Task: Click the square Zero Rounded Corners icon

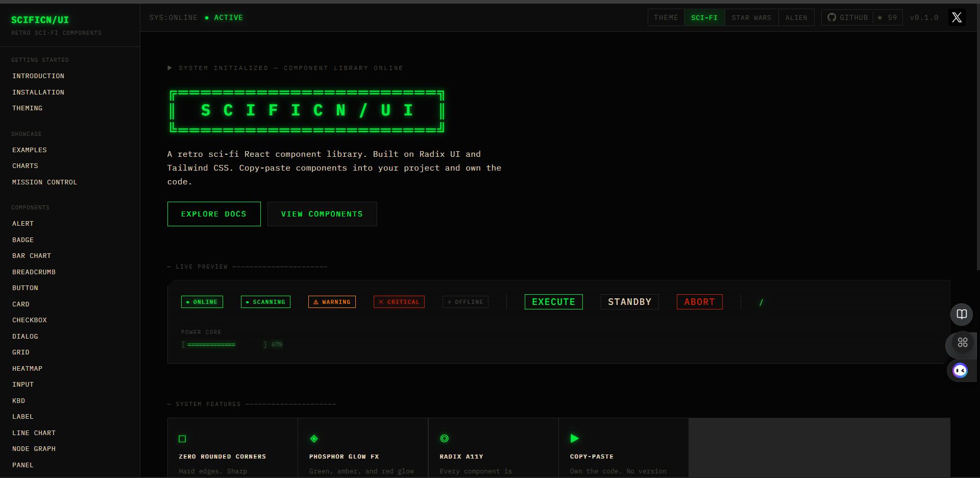Action: pyautogui.click(x=182, y=439)
